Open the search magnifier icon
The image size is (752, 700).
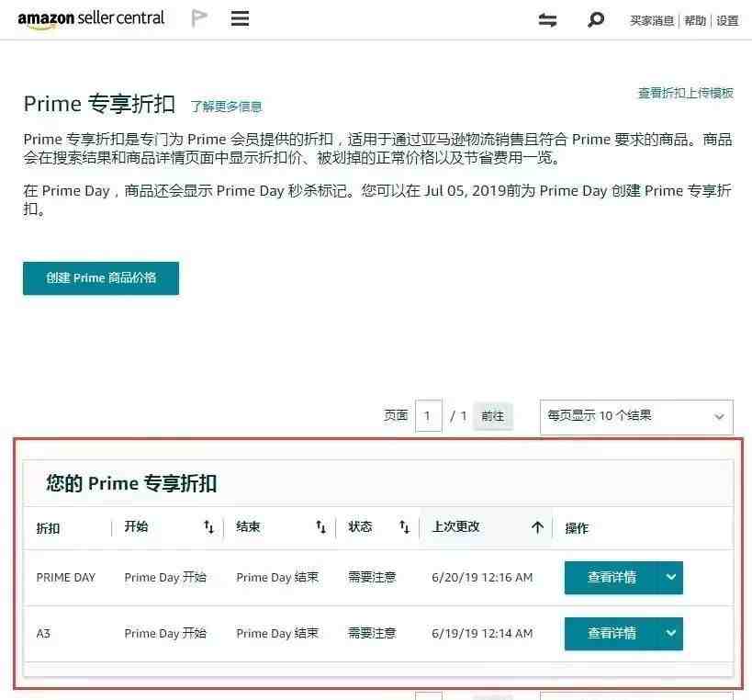pyautogui.click(x=595, y=19)
